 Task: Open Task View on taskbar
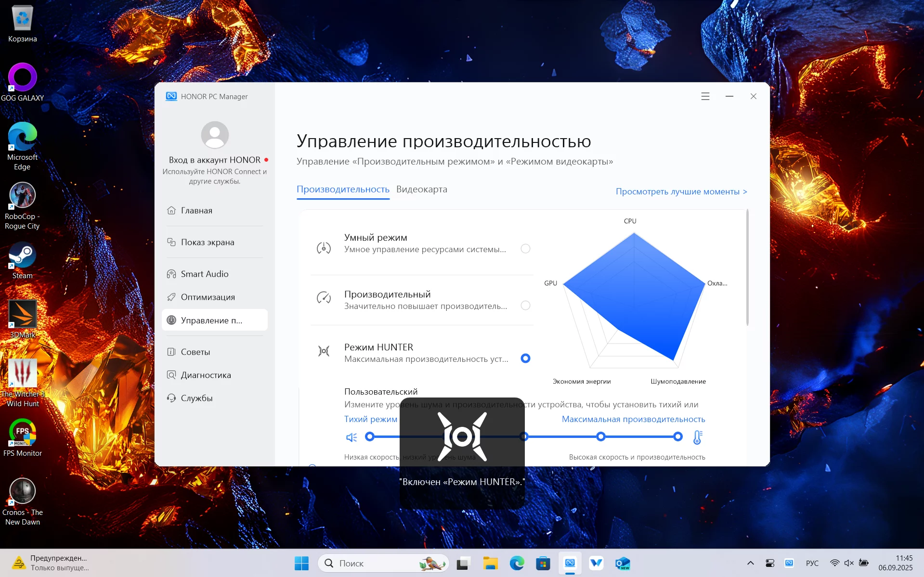point(463,563)
